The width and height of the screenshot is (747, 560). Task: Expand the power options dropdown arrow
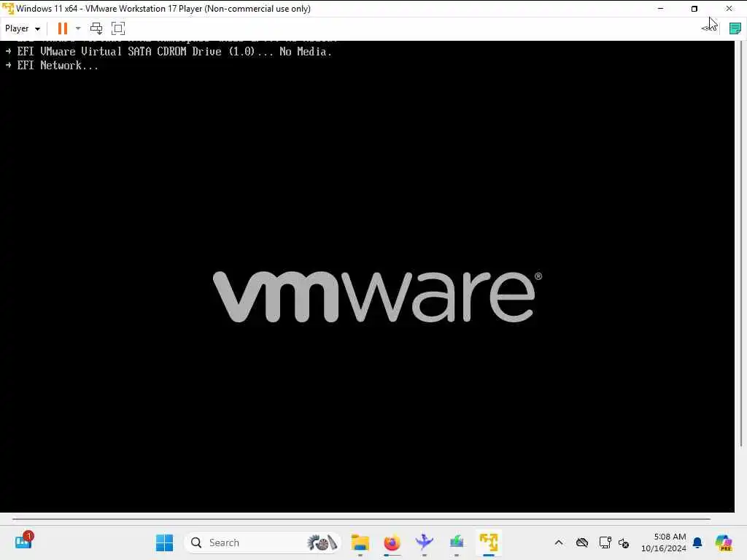click(x=78, y=28)
